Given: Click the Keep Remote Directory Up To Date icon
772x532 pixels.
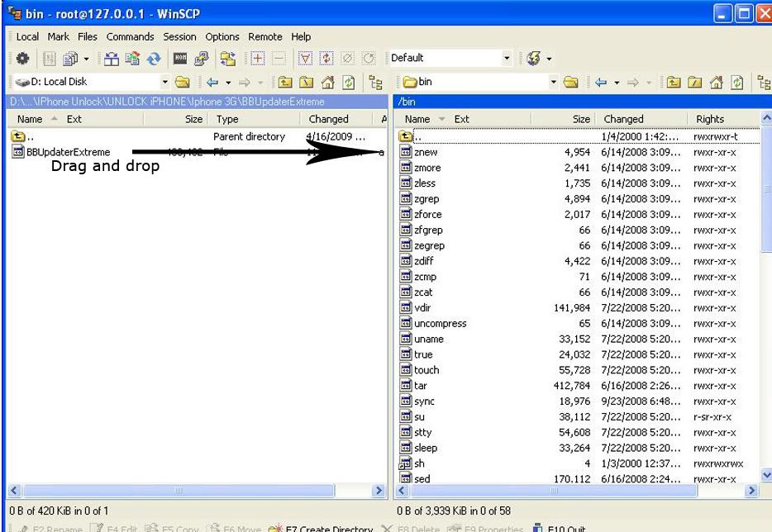Looking at the screenshot, I should coord(132,59).
